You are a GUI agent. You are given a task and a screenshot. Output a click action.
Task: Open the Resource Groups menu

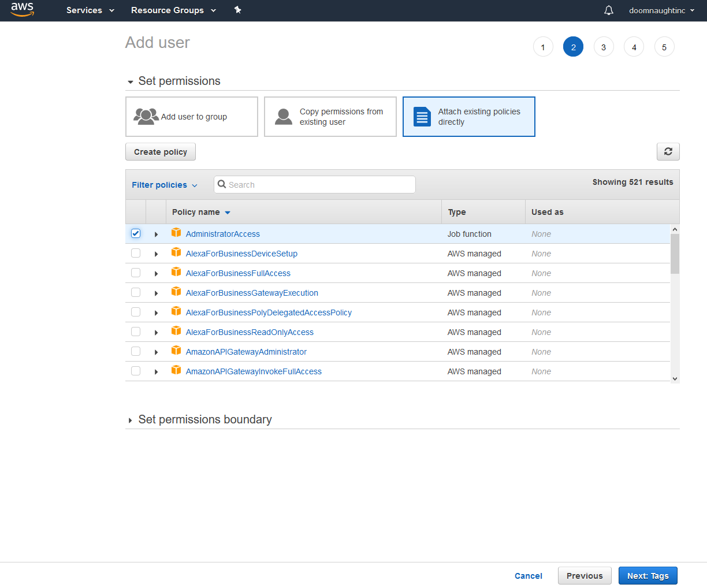[x=173, y=10]
